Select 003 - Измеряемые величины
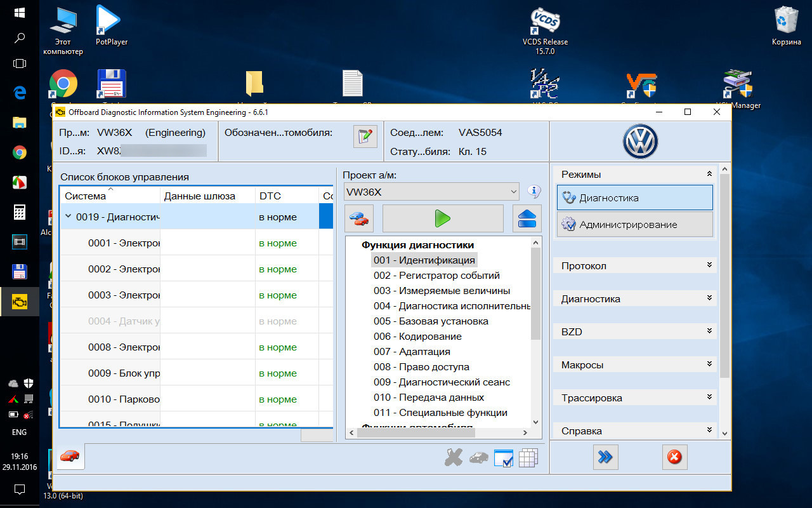Viewport: 812px width, 508px height. (x=442, y=290)
